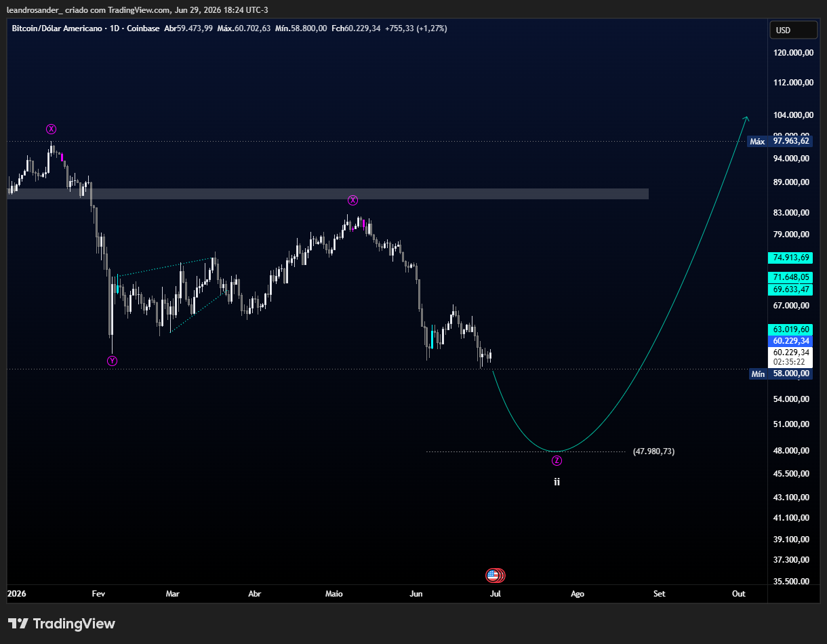The width and height of the screenshot is (827, 644).
Task: Click the Mín label tag
Action: 758,374
